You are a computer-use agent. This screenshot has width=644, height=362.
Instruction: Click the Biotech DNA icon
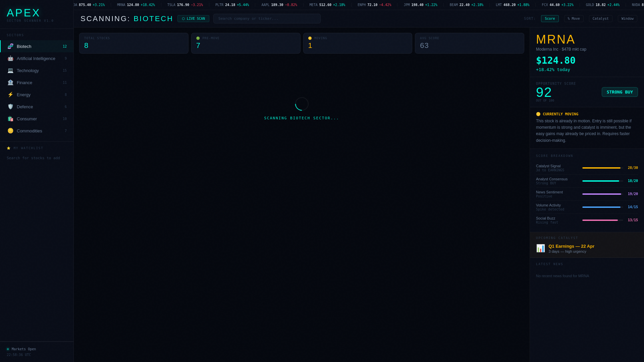[x=10, y=46]
